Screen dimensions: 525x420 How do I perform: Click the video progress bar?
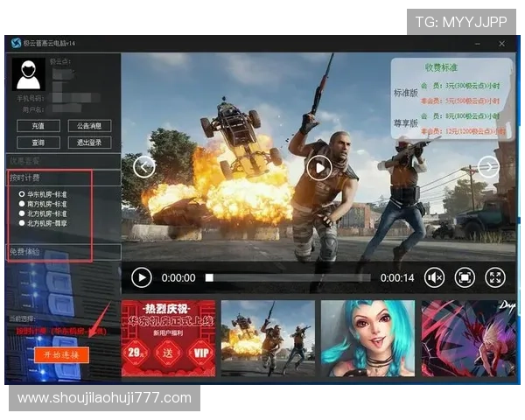(x=289, y=277)
